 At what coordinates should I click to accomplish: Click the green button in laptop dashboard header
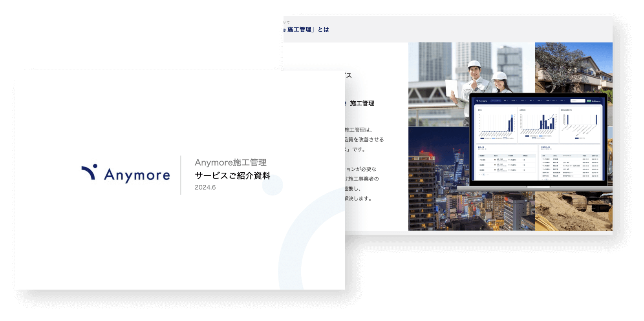(589, 101)
